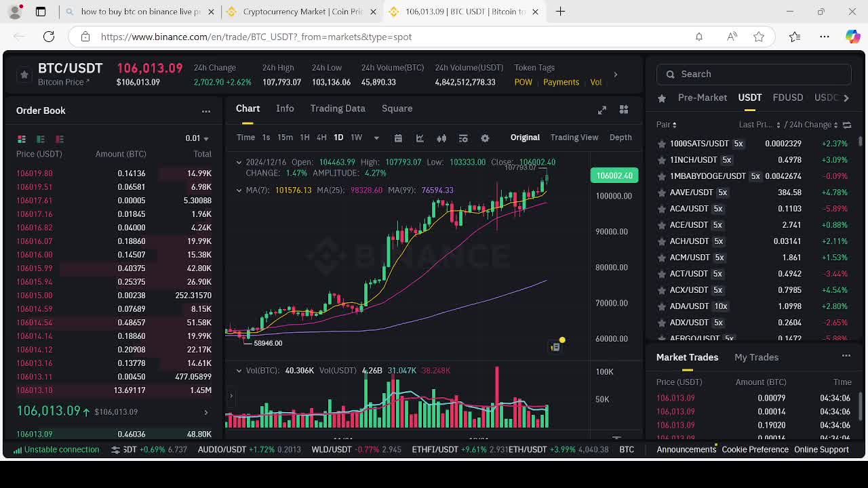Viewport: 868px width, 488px height.
Task: Click the market pair Search field
Action: point(753,74)
